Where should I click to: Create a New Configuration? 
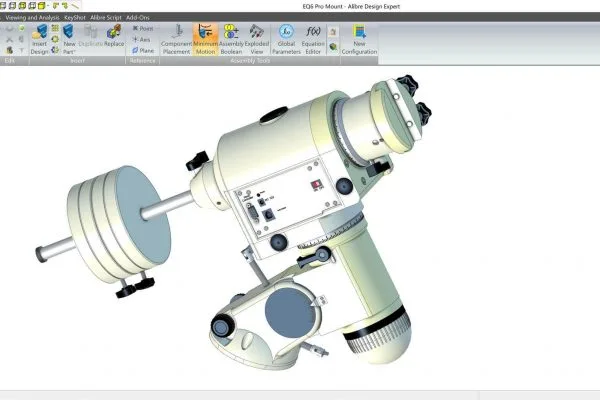[x=359, y=39]
